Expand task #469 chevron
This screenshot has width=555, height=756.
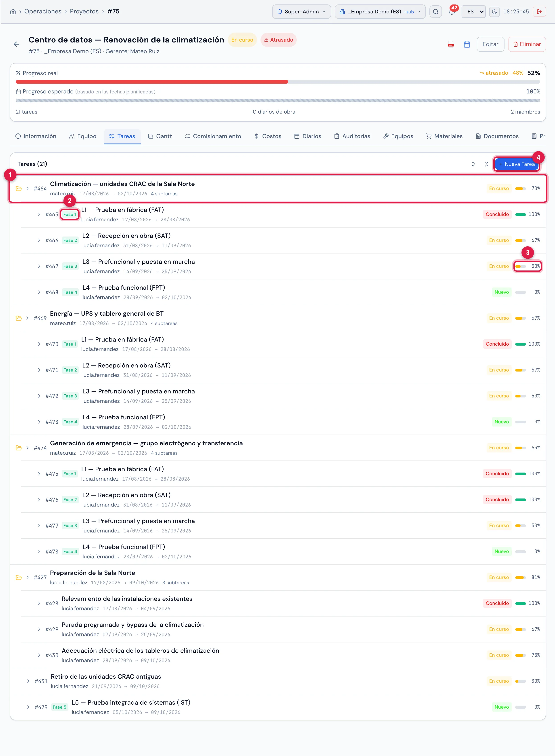[27, 318]
